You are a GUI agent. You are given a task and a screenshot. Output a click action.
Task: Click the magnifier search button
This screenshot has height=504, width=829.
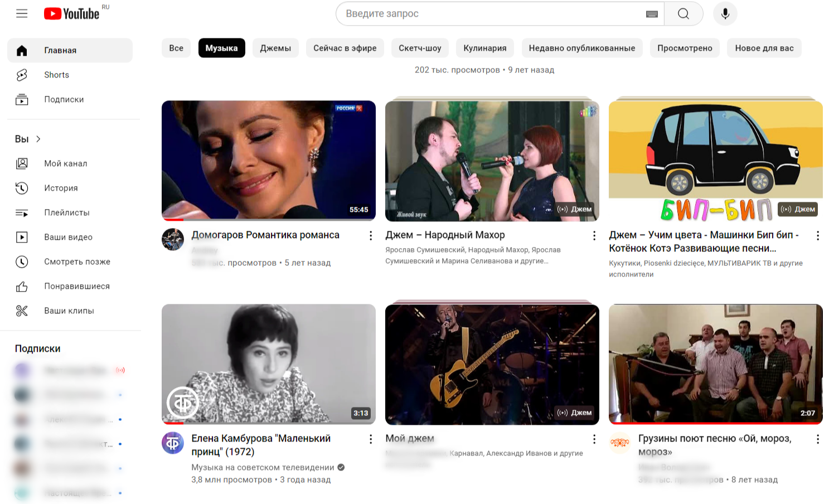683,14
